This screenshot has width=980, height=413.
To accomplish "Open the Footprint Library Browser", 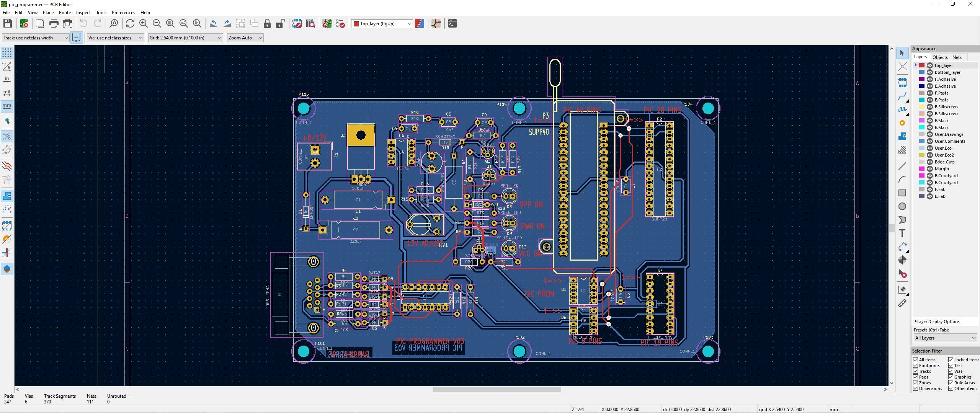I will 310,23.
